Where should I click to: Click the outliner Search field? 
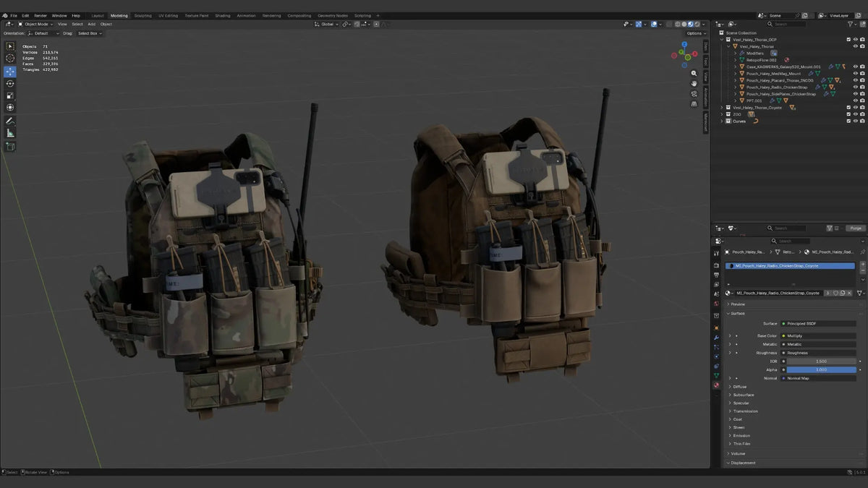pyautogui.click(x=788, y=24)
